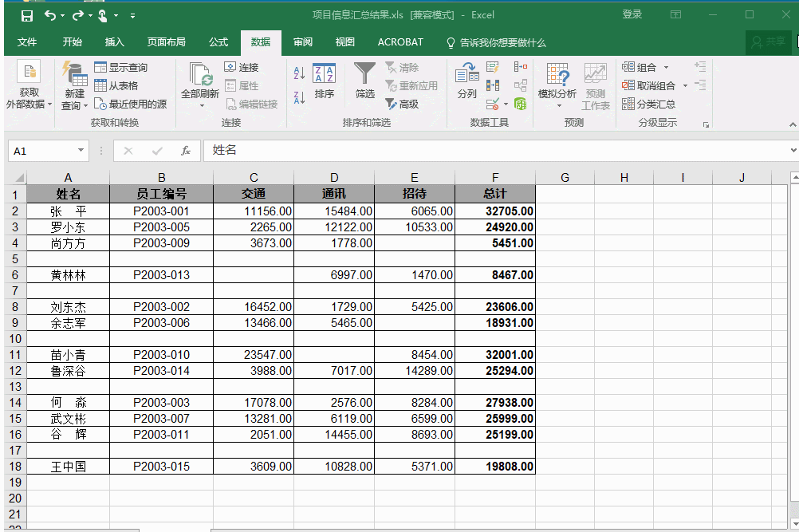Select cell containing 鲁深谷
The image size is (799, 532).
point(69,371)
